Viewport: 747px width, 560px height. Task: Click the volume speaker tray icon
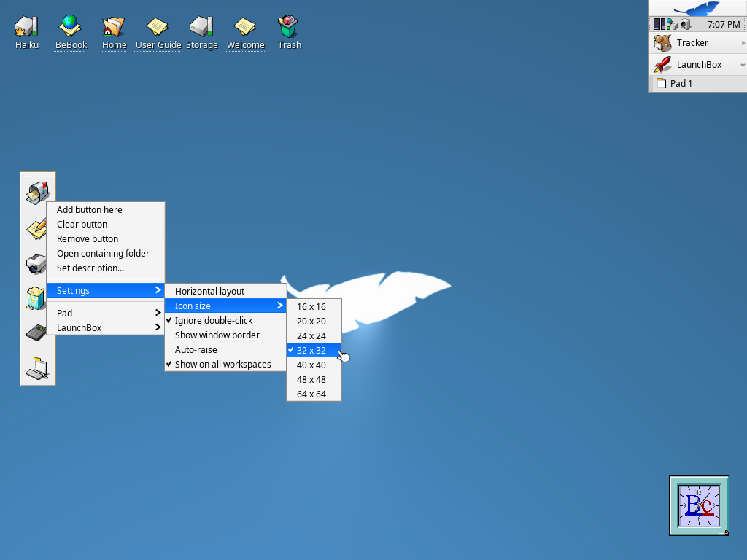pyautogui.click(x=685, y=24)
